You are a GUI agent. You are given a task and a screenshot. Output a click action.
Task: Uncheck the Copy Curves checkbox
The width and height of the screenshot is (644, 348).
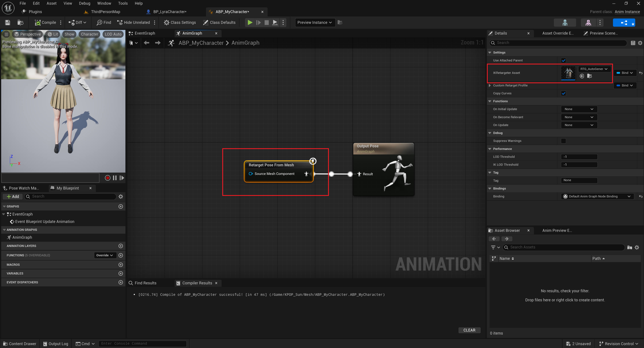point(563,93)
